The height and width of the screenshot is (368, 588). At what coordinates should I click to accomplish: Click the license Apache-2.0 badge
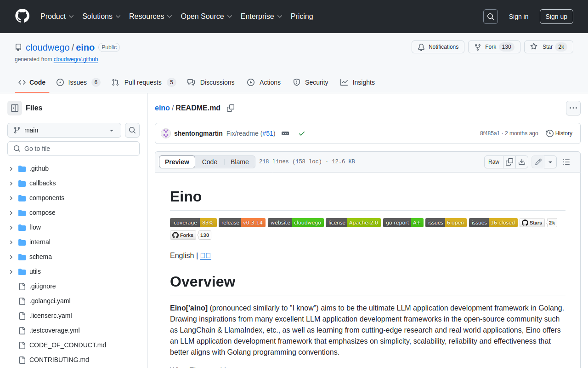click(353, 223)
